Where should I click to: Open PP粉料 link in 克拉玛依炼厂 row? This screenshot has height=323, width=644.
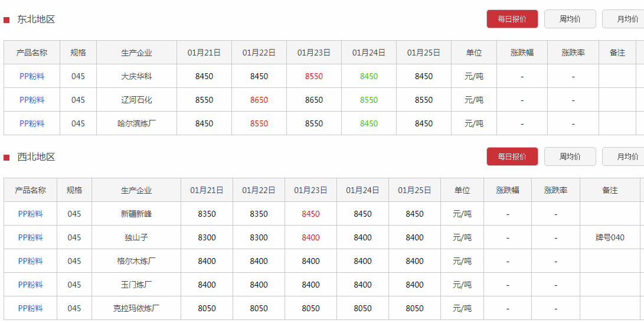[x=30, y=309]
